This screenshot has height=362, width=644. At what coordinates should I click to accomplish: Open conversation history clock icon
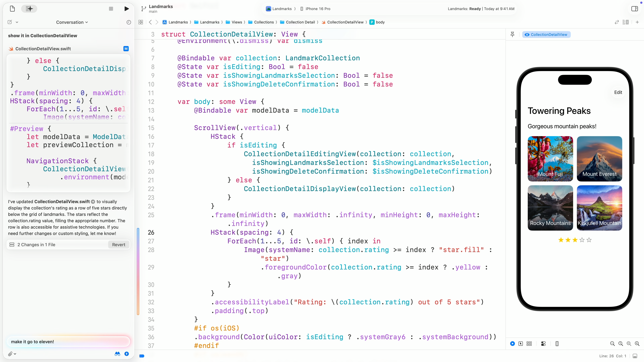pos(128,22)
